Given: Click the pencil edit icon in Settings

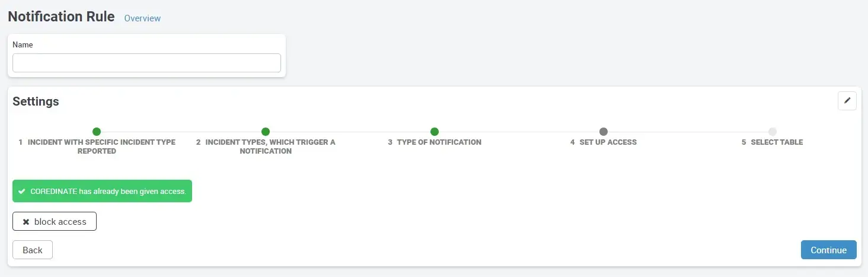Looking at the screenshot, I should point(847,101).
